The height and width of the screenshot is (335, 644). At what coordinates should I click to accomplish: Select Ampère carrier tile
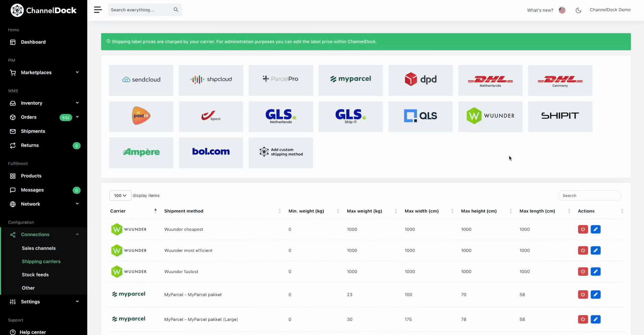click(x=141, y=153)
